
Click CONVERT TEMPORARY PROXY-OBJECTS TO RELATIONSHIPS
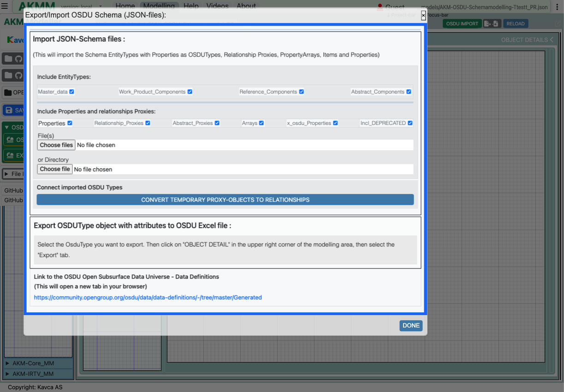(x=225, y=200)
